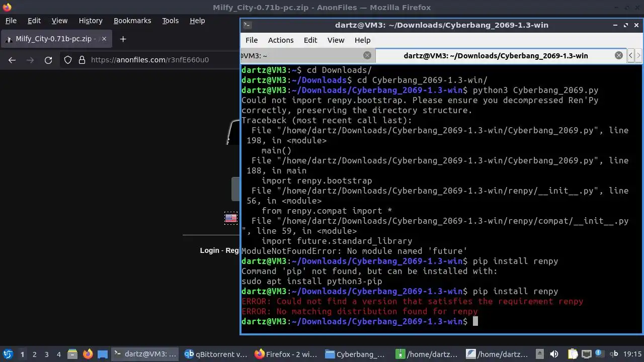The height and width of the screenshot is (362, 644).
Task: Open terminal View menu
Action: [x=336, y=40]
